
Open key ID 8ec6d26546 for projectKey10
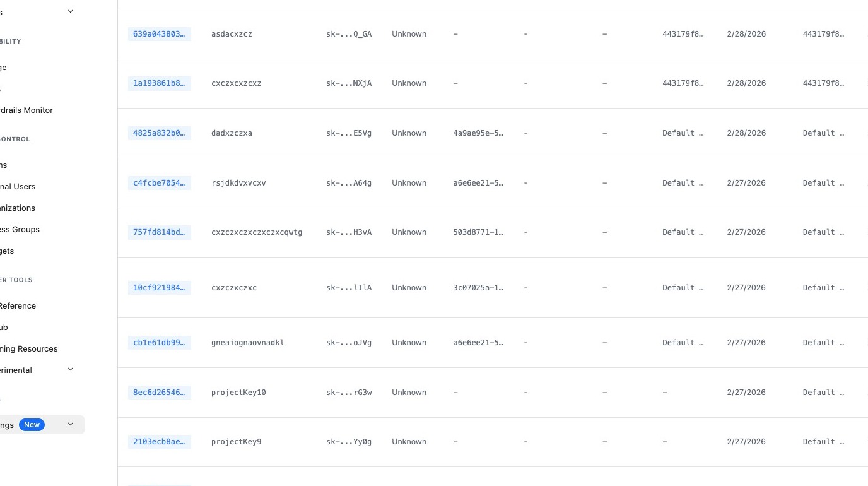tap(159, 393)
